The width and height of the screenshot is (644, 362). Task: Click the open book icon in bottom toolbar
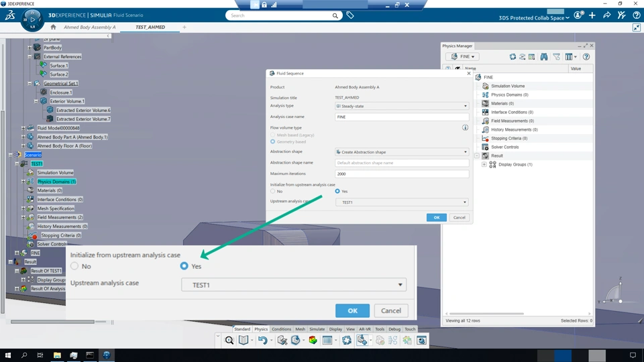pyautogui.click(x=244, y=341)
